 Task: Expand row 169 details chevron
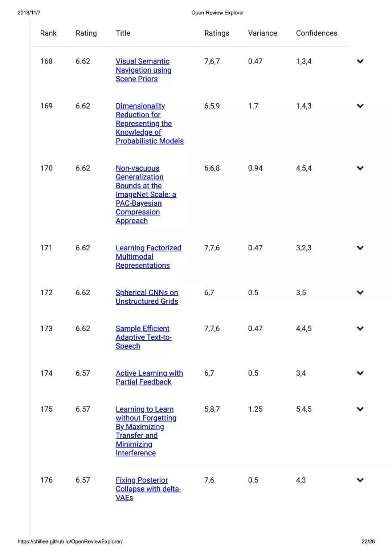[360, 106]
